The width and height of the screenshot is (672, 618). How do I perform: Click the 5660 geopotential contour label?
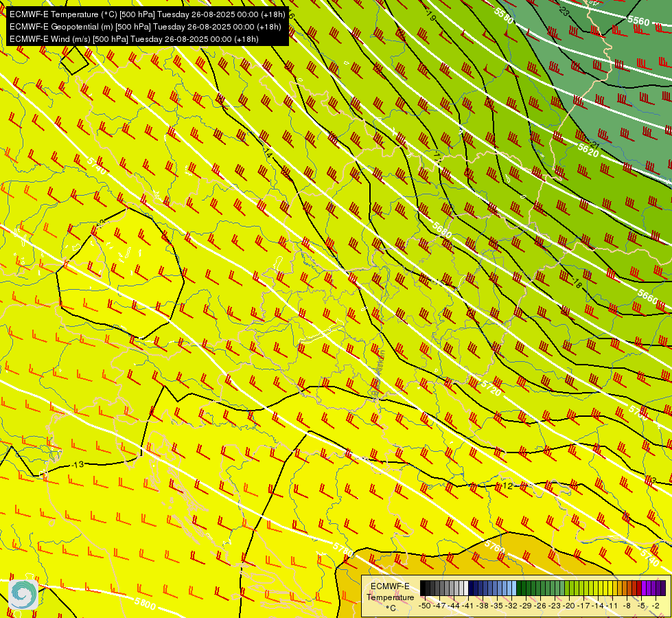647,295
